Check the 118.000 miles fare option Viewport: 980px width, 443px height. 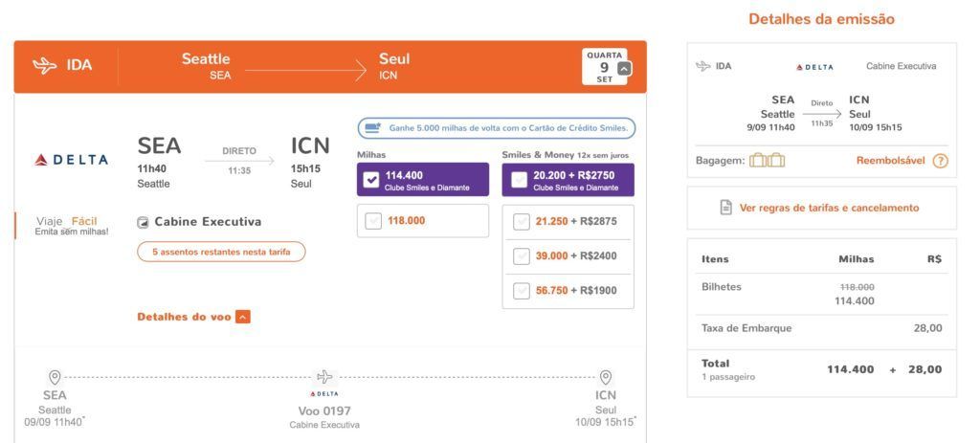click(373, 221)
